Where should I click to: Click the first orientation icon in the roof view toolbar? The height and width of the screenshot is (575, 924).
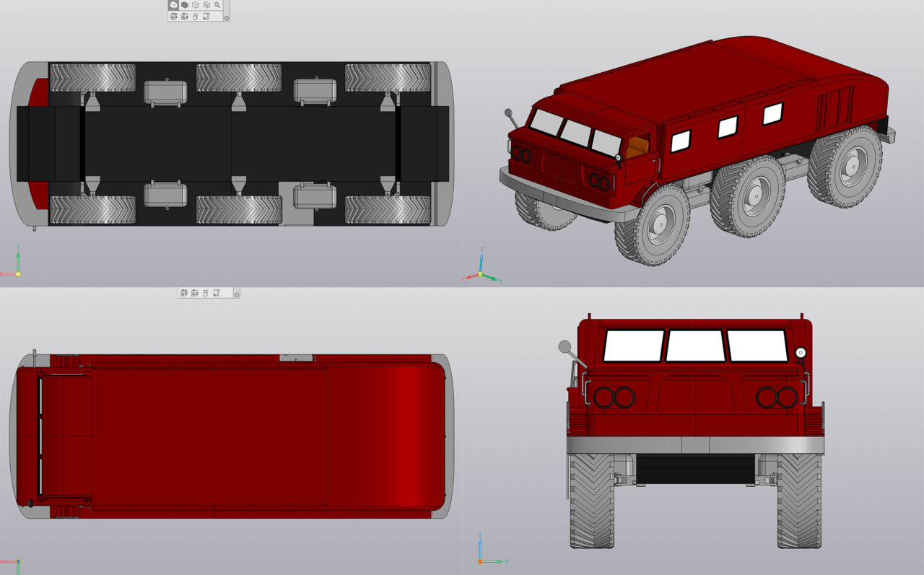point(183,293)
